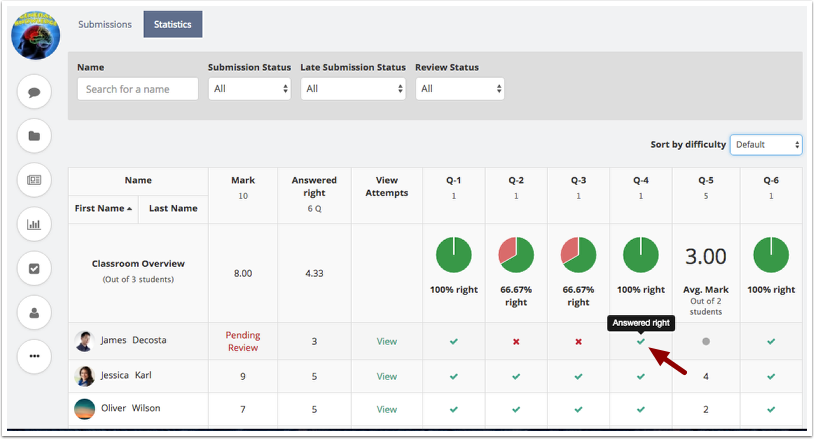Sort by the First Name column
The width and height of the screenshot is (814, 439).
[x=103, y=208]
